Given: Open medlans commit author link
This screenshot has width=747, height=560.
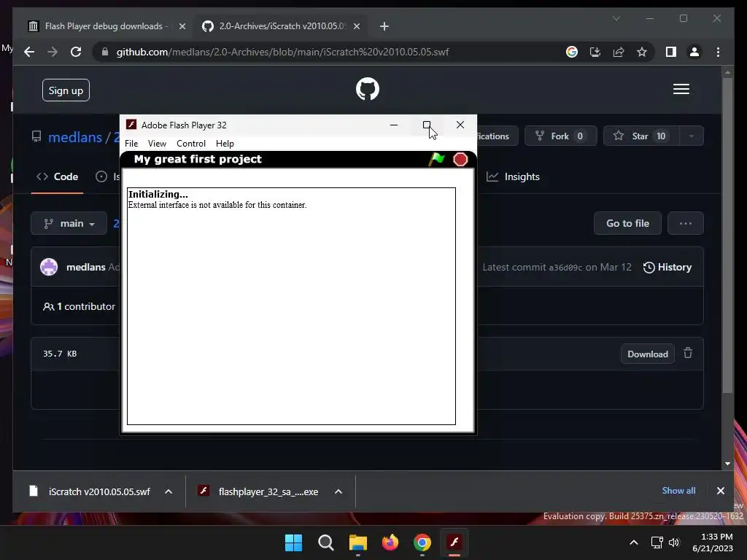Looking at the screenshot, I should pyautogui.click(x=86, y=267).
